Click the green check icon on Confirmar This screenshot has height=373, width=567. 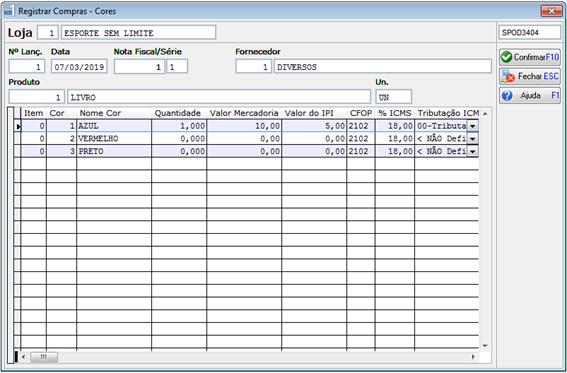507,57
